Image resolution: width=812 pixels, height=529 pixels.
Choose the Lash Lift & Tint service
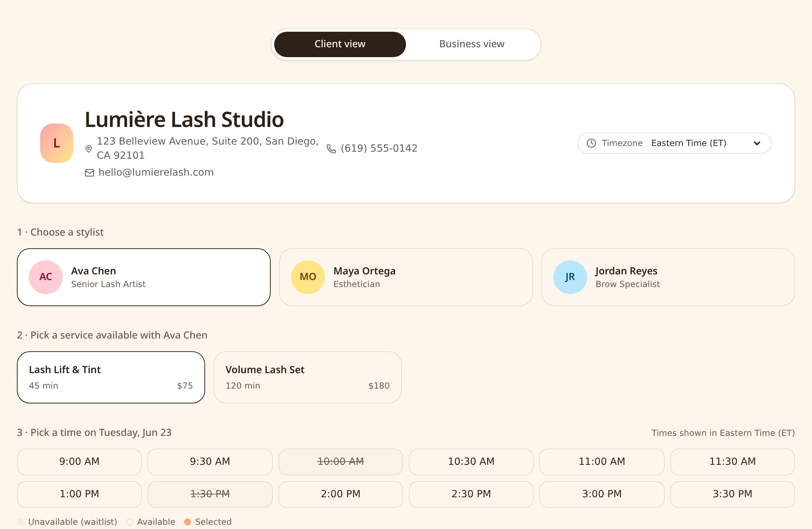pyautogui.click(x=111, y=377)
